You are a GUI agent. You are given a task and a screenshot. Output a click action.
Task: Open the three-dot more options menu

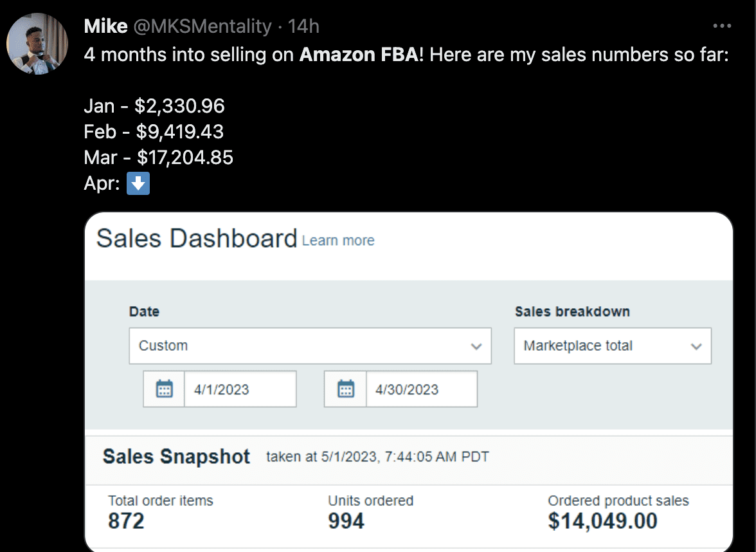[723, 26]
